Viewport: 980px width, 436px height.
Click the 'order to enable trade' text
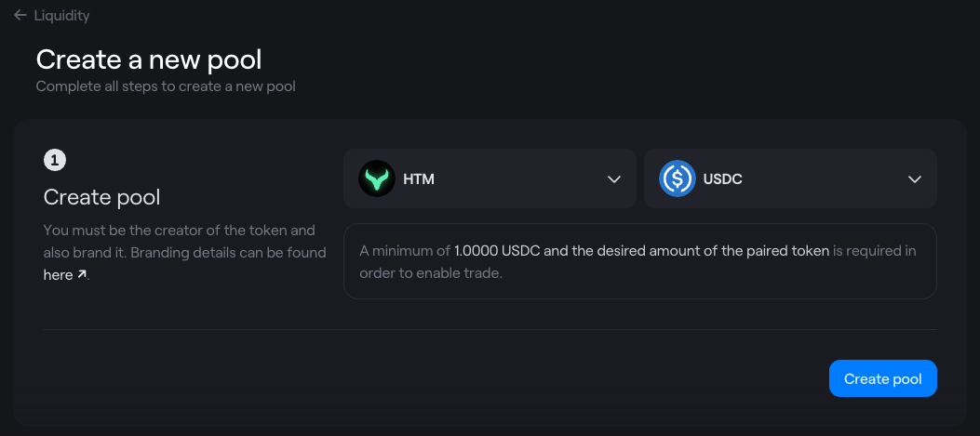pyautogui.click(x=431, y=273)
